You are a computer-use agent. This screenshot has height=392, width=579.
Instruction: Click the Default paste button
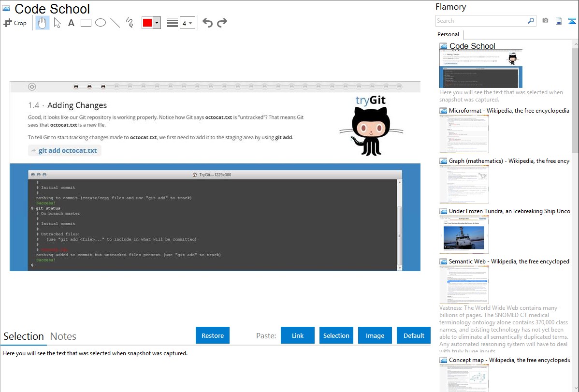tap(414, 335)
